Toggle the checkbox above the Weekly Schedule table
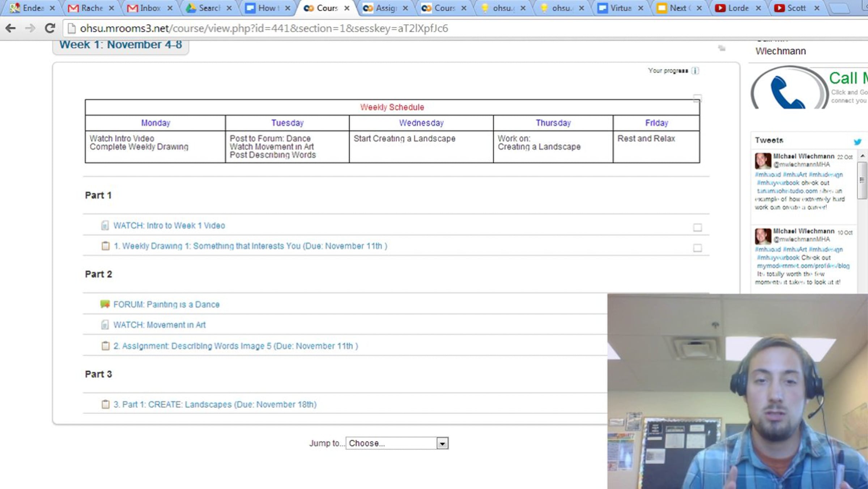868x489 pixels. pyautogui.click(x=697, y=98)
